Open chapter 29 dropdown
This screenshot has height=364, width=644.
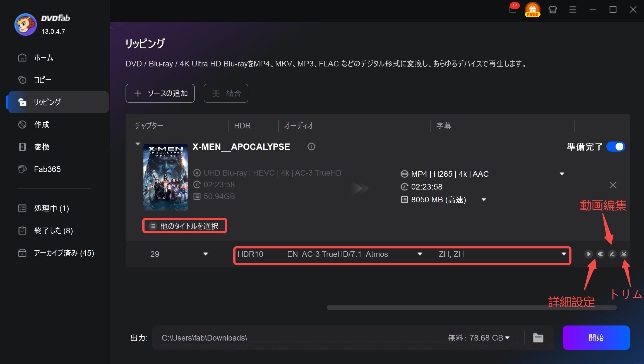click(206, 254)
